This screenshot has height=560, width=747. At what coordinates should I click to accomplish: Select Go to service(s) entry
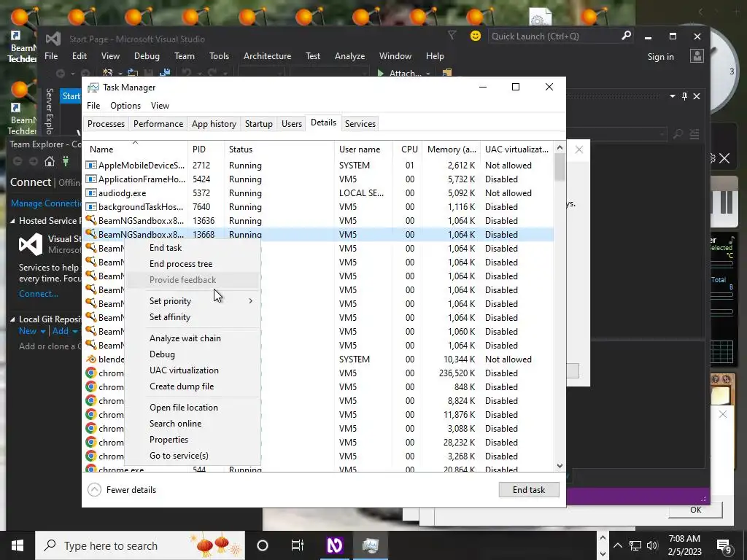coord(179,456)
